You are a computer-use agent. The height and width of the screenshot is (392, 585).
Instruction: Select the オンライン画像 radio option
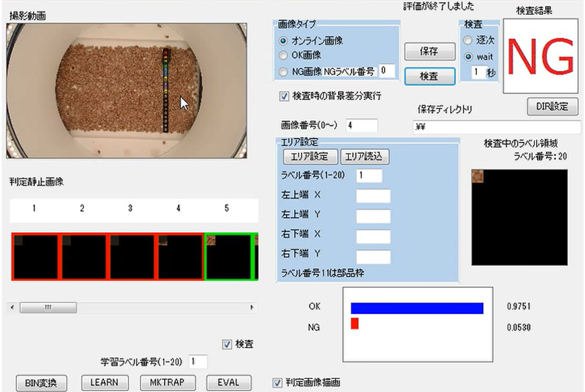tap(283, 41)
